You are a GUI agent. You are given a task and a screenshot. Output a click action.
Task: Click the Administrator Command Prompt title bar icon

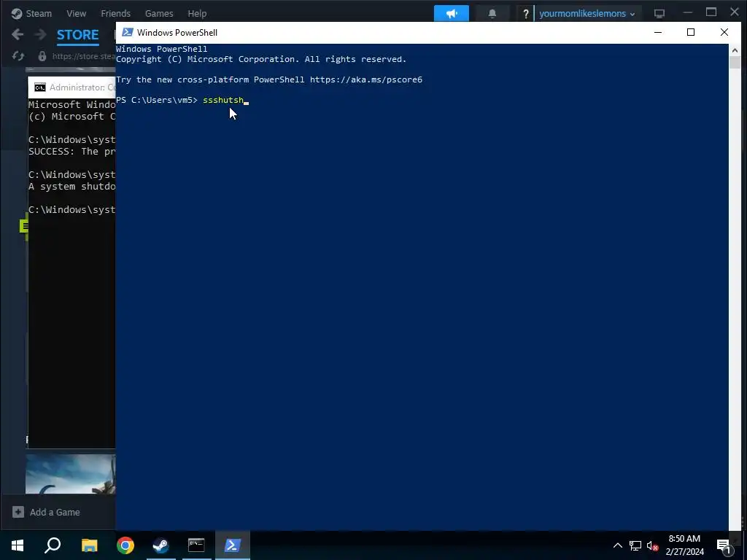[x=40, y=87]
